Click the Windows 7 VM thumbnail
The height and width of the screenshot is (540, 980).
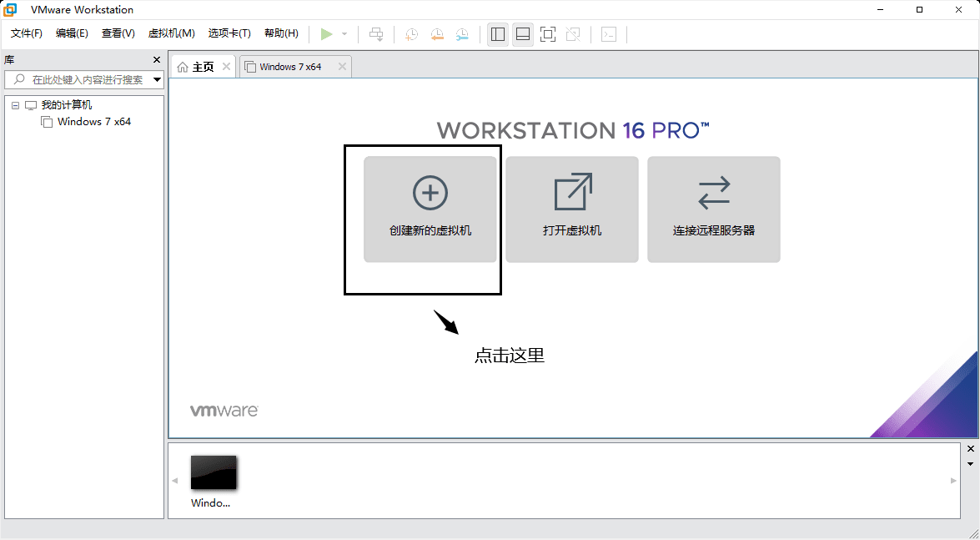(x=214, y=472)
